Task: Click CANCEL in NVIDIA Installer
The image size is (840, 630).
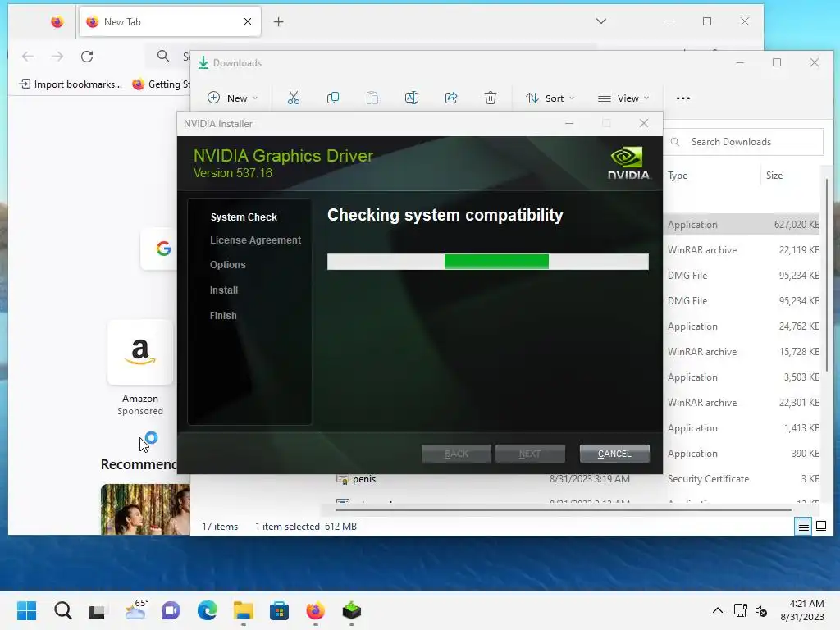Action: [614, 454]
